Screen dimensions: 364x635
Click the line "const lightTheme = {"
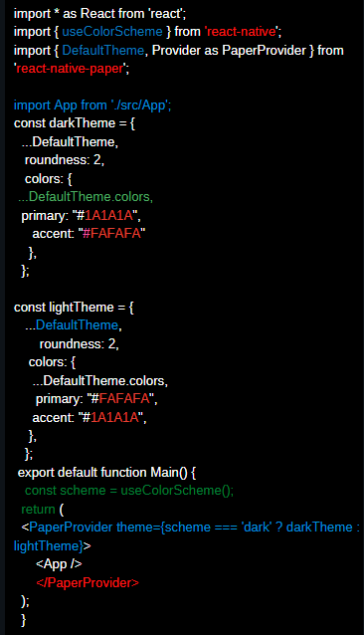(74, 308)
